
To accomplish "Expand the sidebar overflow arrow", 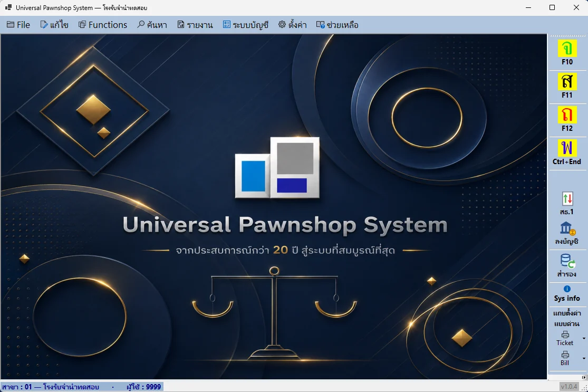I will click(x=583, y=377).
